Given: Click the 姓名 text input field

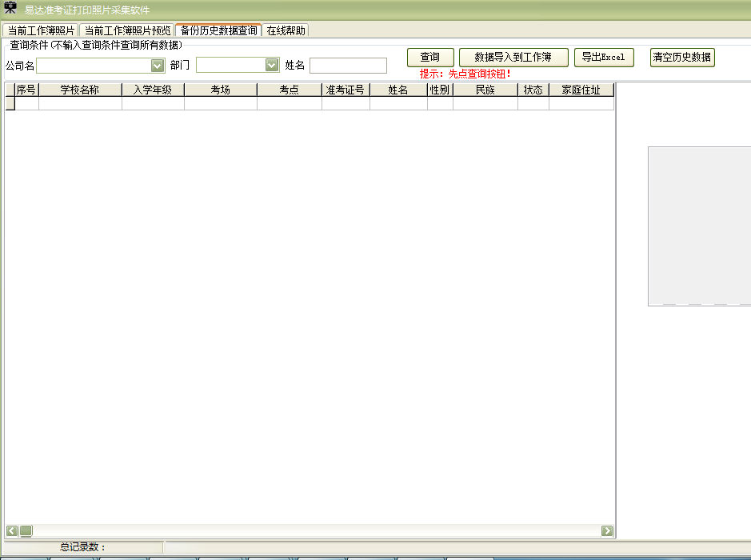Looking at the screenshot, I should [348, 66].
